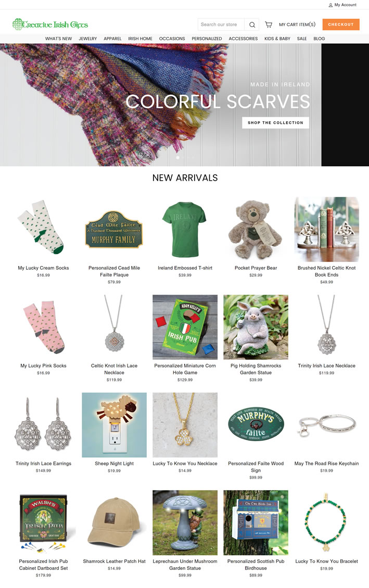Open the Ireland Embossed T-shirt link
Image resolution: width=369 pixels, height=588 pixels.
tap(185, 268)
